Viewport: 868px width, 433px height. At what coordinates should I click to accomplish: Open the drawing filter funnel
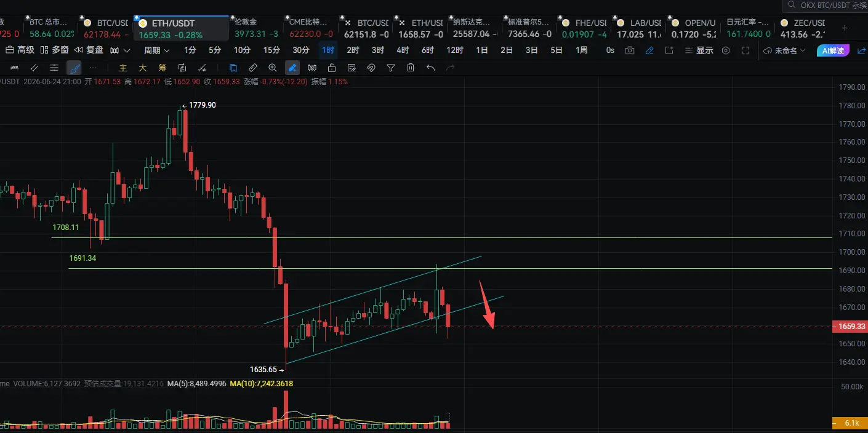click(391, 68)
